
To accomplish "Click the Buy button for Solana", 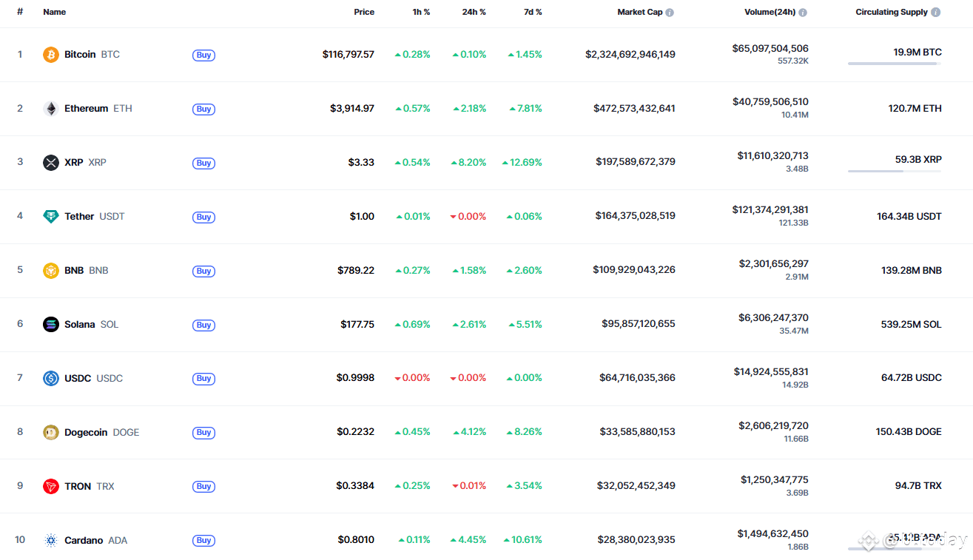I will 204,325.
